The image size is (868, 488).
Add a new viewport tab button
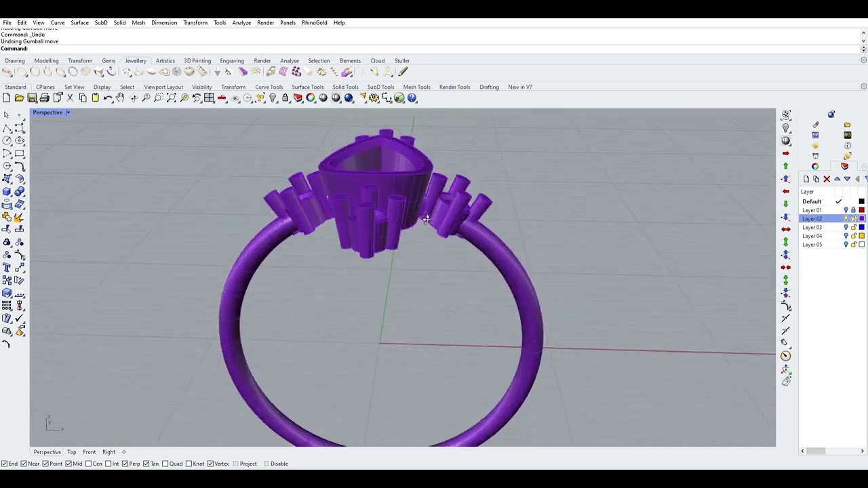pos(124,452)
